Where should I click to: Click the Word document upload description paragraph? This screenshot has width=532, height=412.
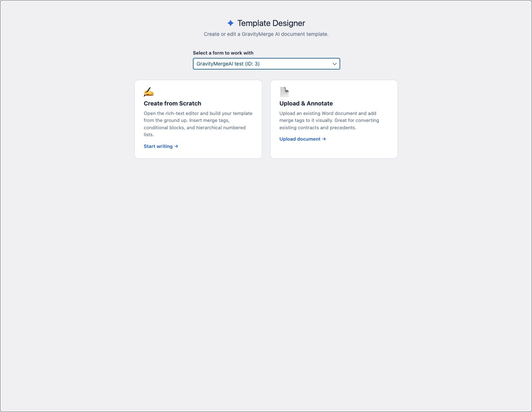pyautogui.click(x=329, y=120)
